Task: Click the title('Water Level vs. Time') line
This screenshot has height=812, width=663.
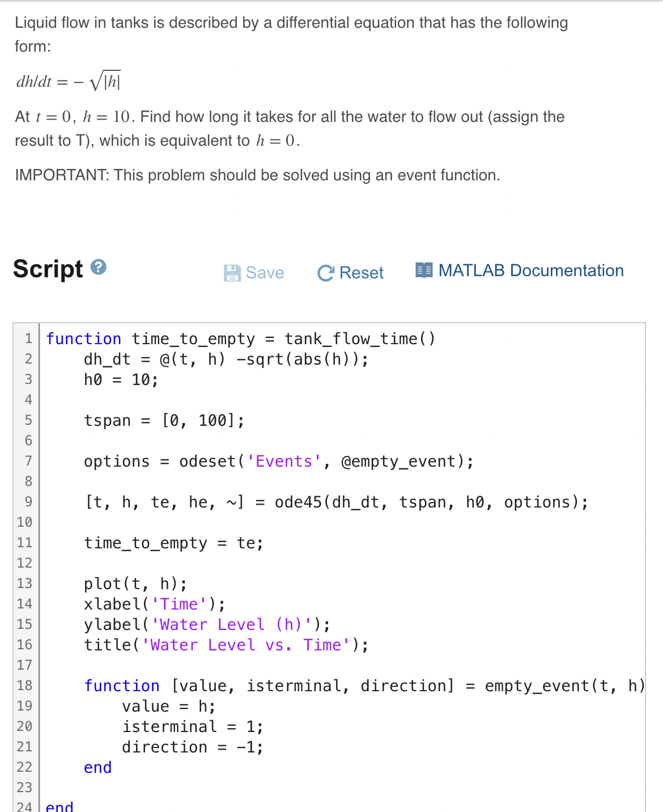Action: tap(227, 645)
